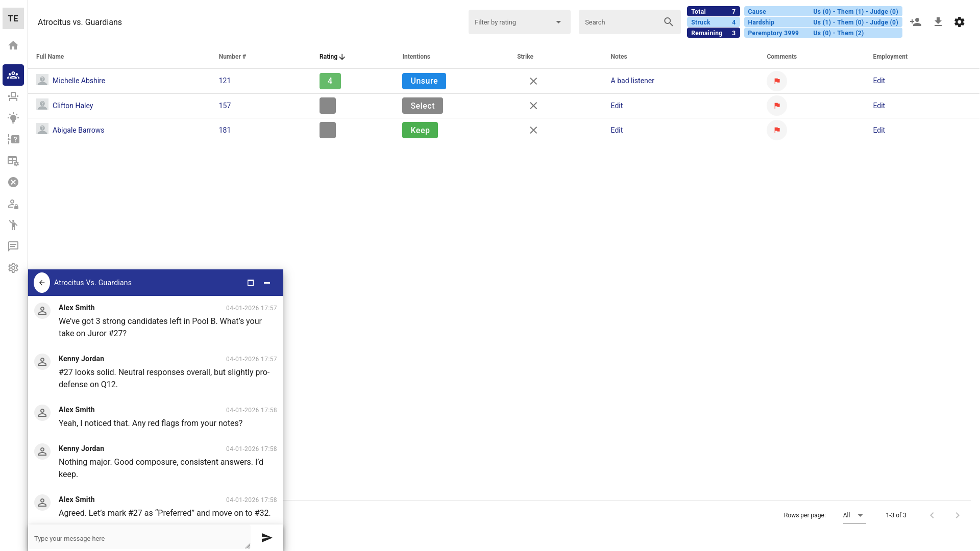Viewport: 980px width, 551px height.
Task: Toggle Michelle Abshire's Unsure intention button
Action: 424,81
